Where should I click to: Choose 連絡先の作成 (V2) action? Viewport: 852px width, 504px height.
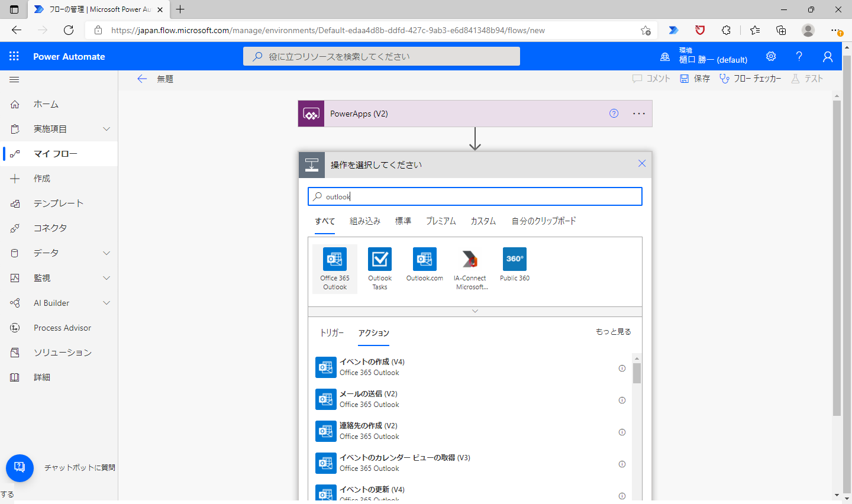click(470, 431)
